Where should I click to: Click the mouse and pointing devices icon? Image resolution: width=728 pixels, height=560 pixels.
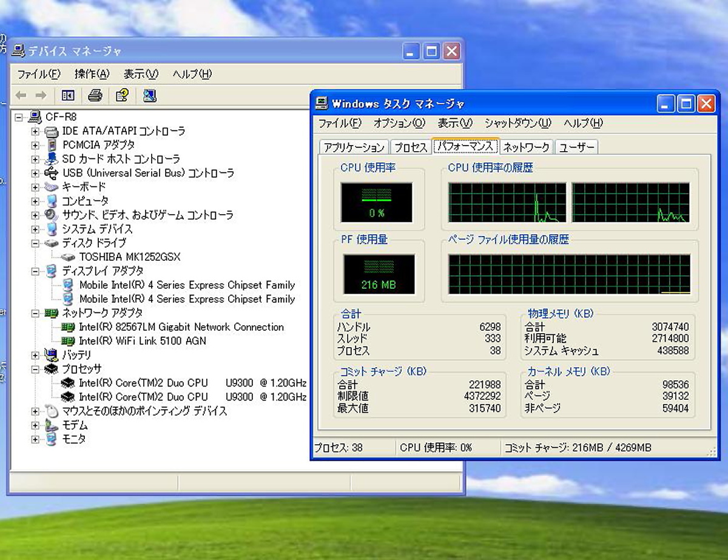[52, 411]
